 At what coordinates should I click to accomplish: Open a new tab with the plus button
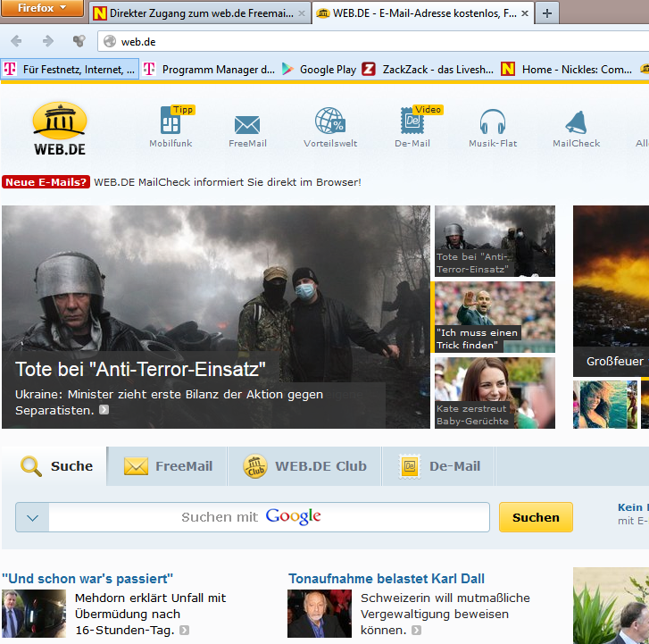tap(547, 13)
